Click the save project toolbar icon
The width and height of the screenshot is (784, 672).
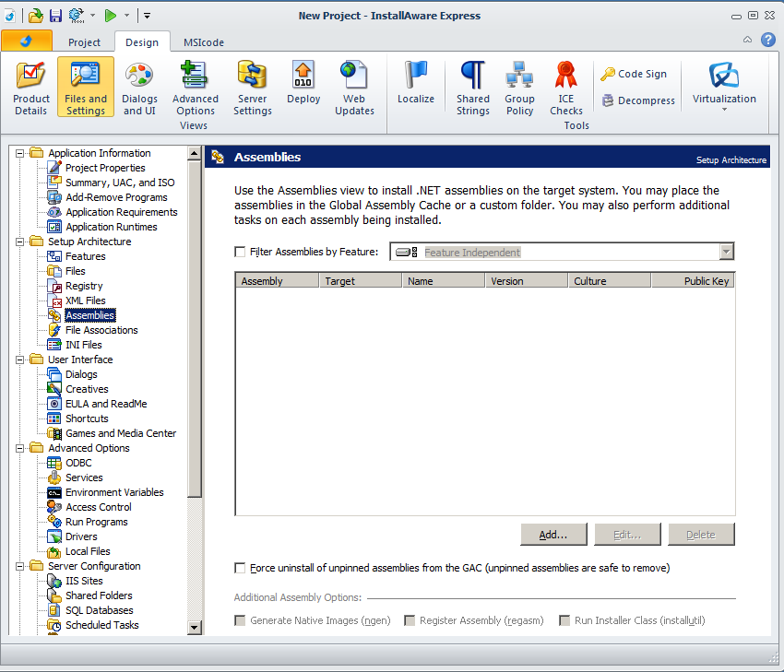click(56, 16)
